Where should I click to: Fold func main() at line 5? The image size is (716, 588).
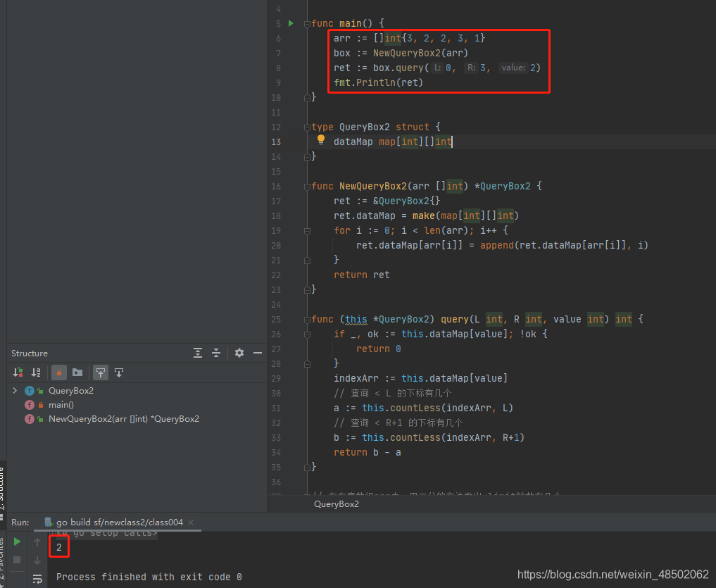click(x=308, y=24)
